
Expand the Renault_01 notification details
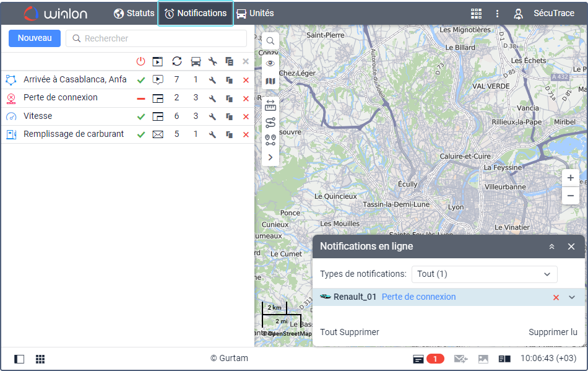click(x=571, y=297)
